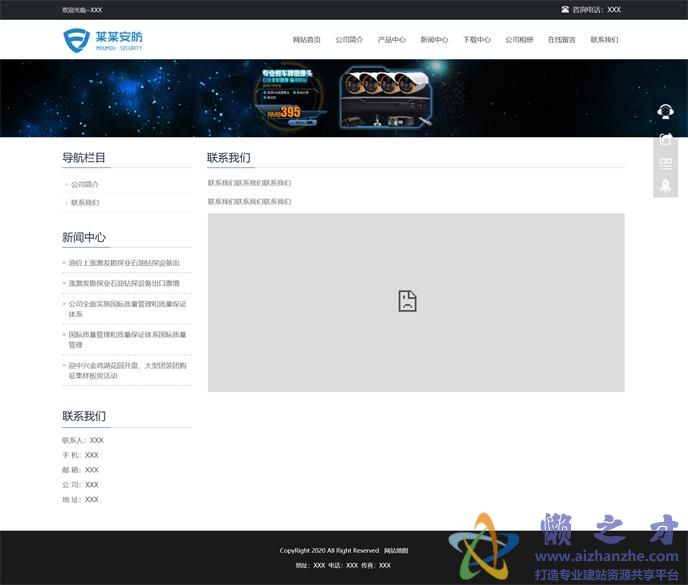Screen dimensions: 688x585
Task: Open 在线留言 in navigation menu
Action: coord(562,39)
